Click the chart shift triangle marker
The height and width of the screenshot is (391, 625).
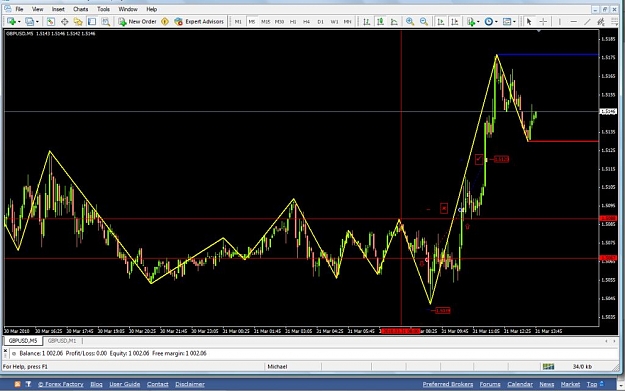[x=539, y=31]
